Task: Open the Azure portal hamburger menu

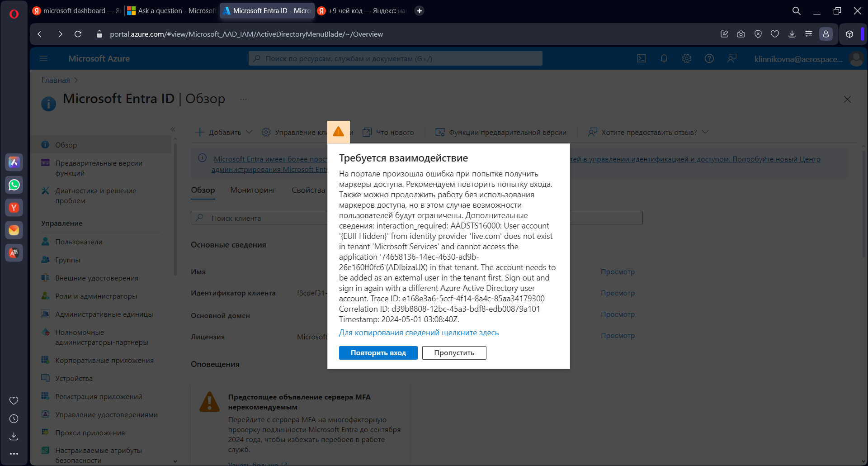Action: click(x=43, y=58)
